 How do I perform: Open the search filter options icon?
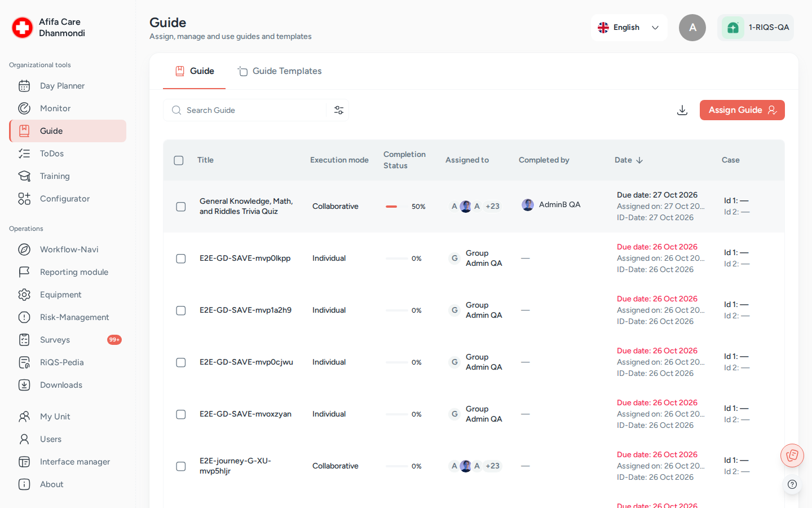tap(339, 110)
